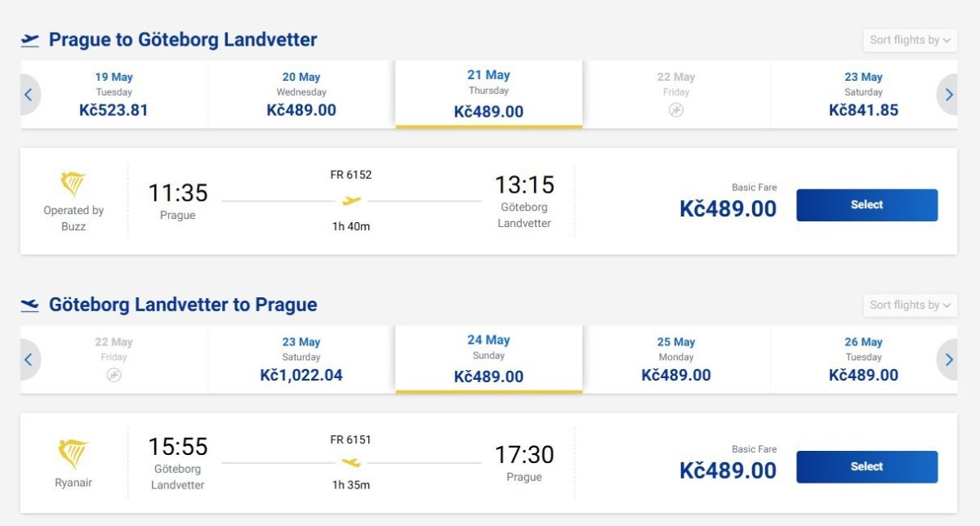Pick outbound 23 May Saturday Kč841.85
The width and height of the screenshot is (980, 526).
[863, 95]
